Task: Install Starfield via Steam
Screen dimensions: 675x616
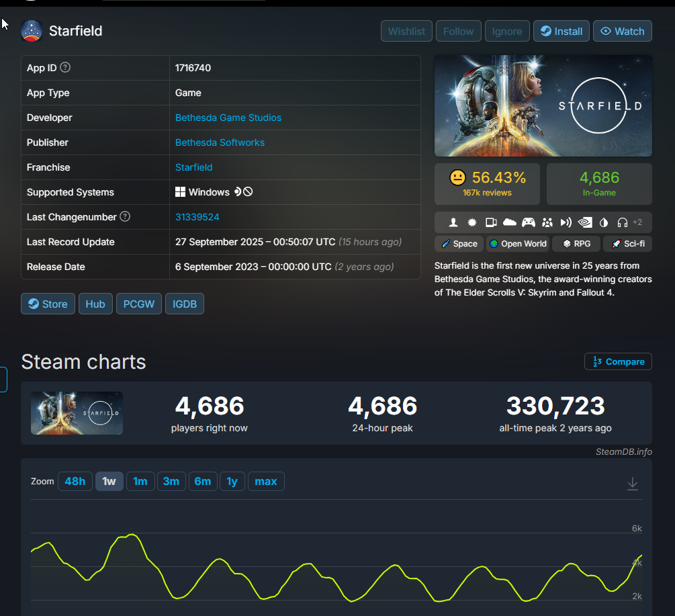Action: pos(561,31)
